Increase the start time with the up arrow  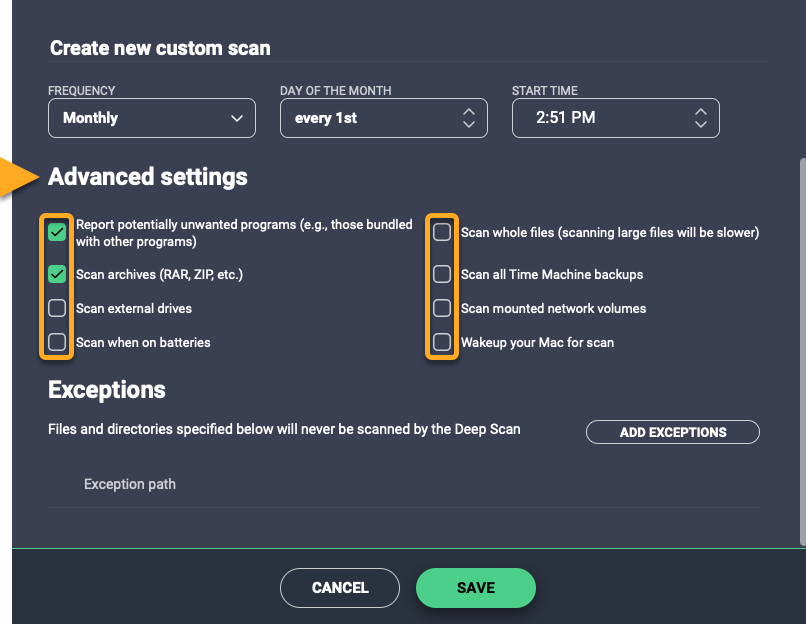[x=701, y=111]
